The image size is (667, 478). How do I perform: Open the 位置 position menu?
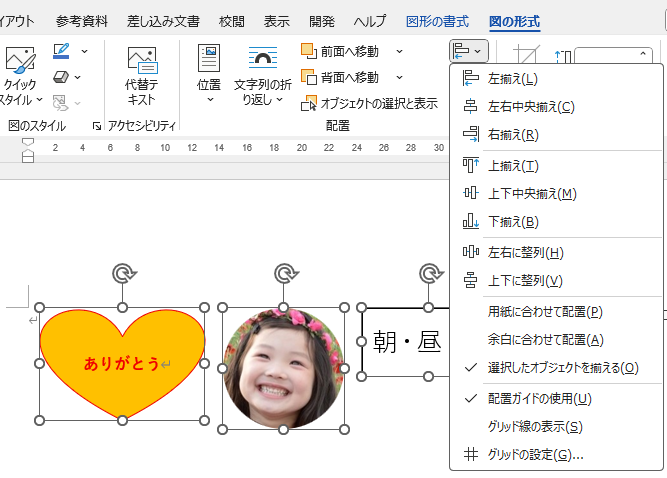209,75
